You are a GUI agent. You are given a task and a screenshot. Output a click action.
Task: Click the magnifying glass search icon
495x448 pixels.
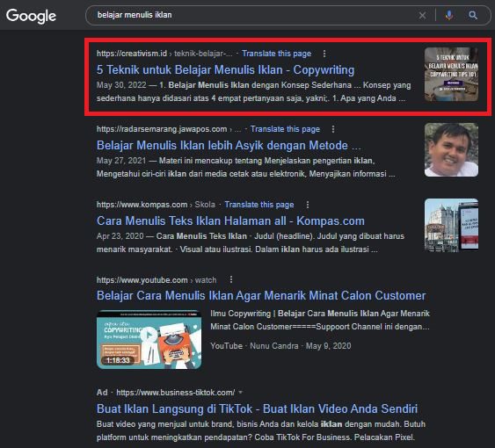click(473, 15)
